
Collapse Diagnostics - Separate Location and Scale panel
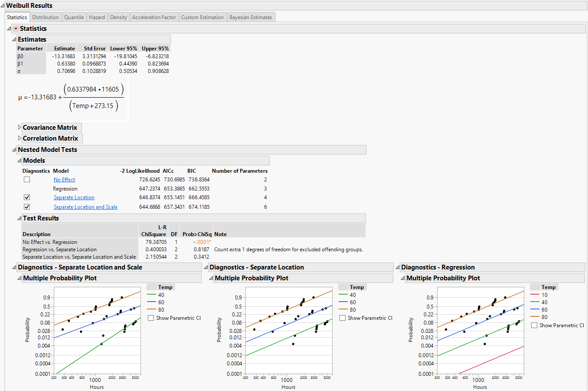tap(14, 267)
